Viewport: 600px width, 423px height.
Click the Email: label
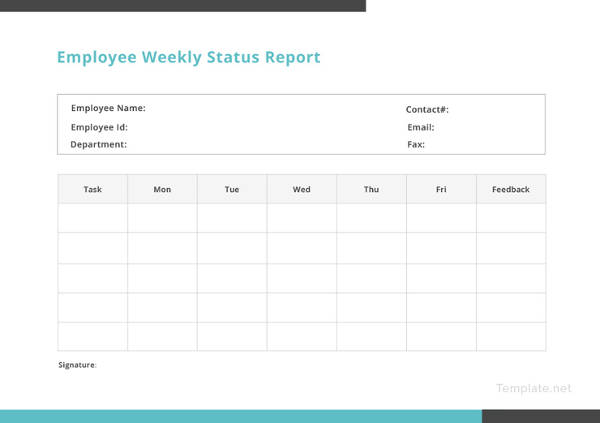(421, 127)
